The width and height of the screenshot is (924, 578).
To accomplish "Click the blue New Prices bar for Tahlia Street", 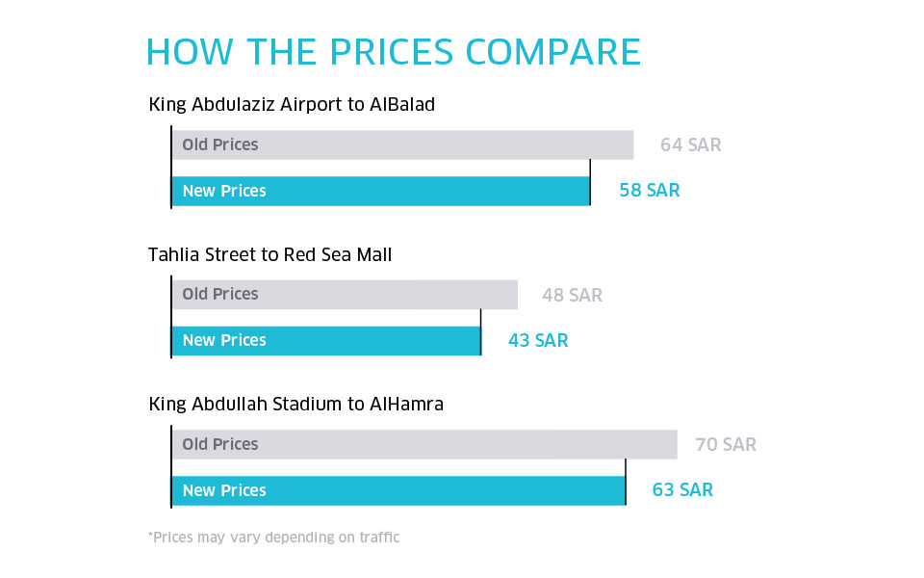I will (x=325, y=340).
